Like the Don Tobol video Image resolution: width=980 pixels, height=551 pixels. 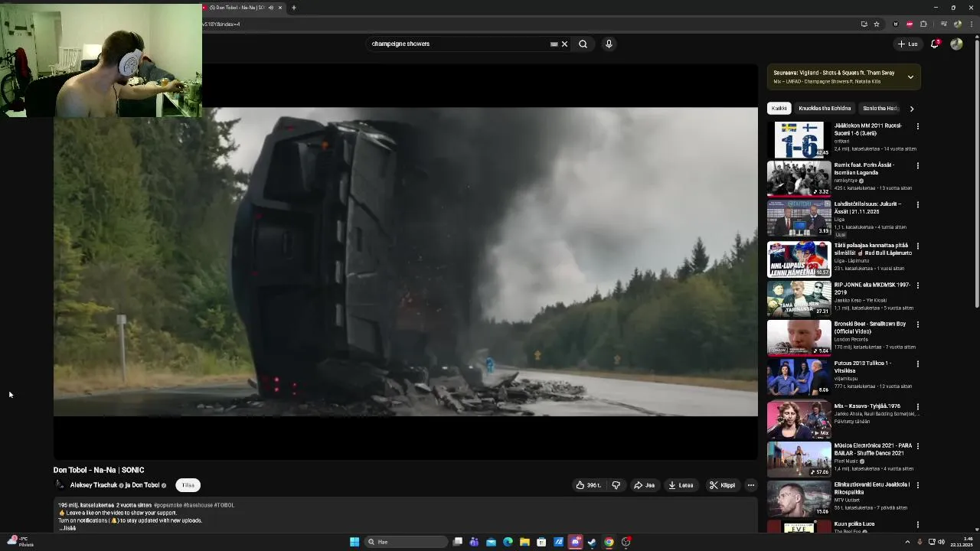tap(588, 485)
